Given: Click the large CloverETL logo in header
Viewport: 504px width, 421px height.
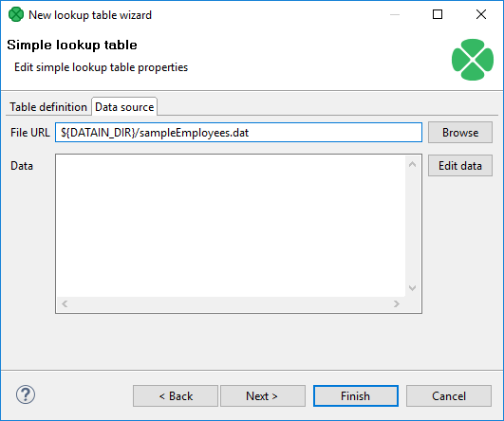Looking at the screenshot, I should point(472,60).
